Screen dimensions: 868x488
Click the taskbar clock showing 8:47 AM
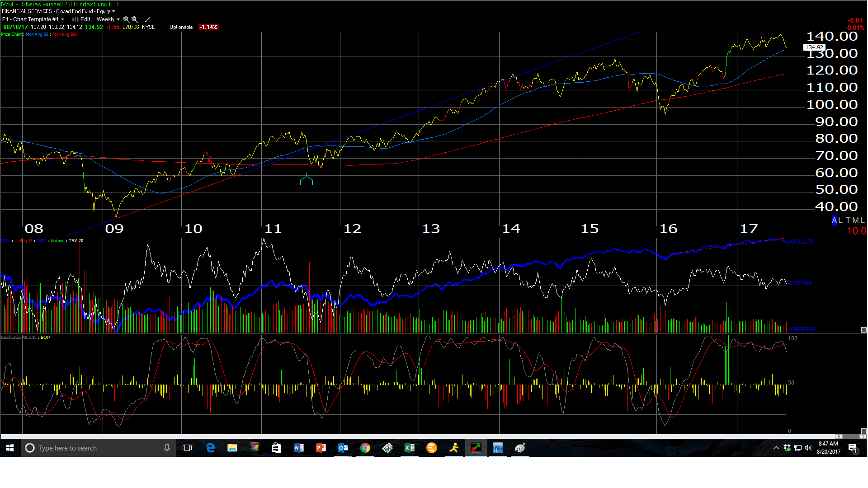(x=828, y=448)
